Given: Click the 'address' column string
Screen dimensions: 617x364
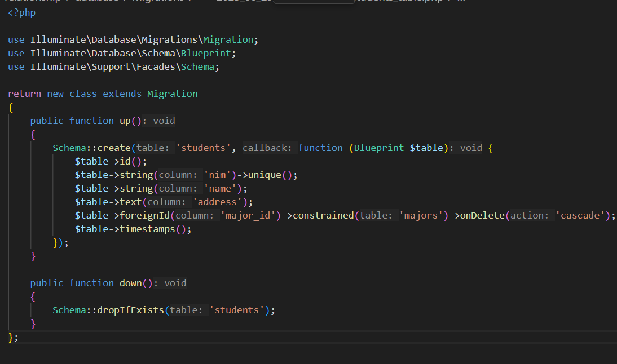Looking at the screenshot, I should click(219, 202).
